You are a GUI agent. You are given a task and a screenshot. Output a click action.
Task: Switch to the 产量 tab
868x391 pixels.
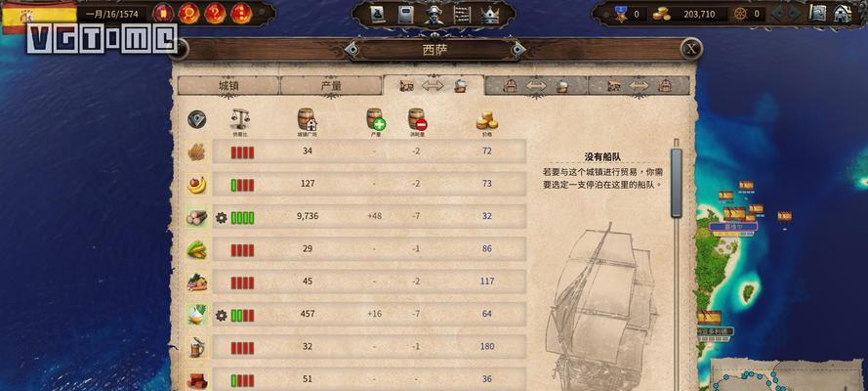click(331, 86)
